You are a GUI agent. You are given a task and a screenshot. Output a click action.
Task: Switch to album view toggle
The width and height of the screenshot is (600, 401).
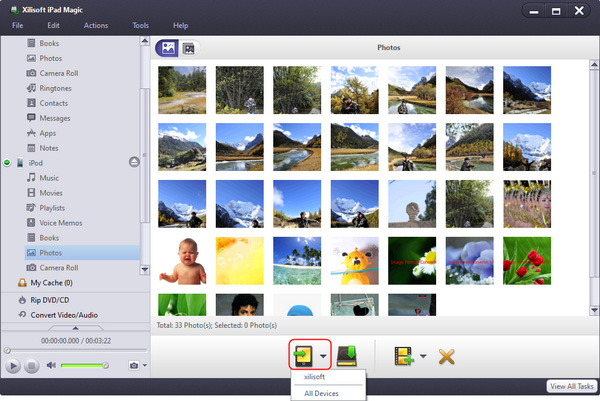(187, 47)
